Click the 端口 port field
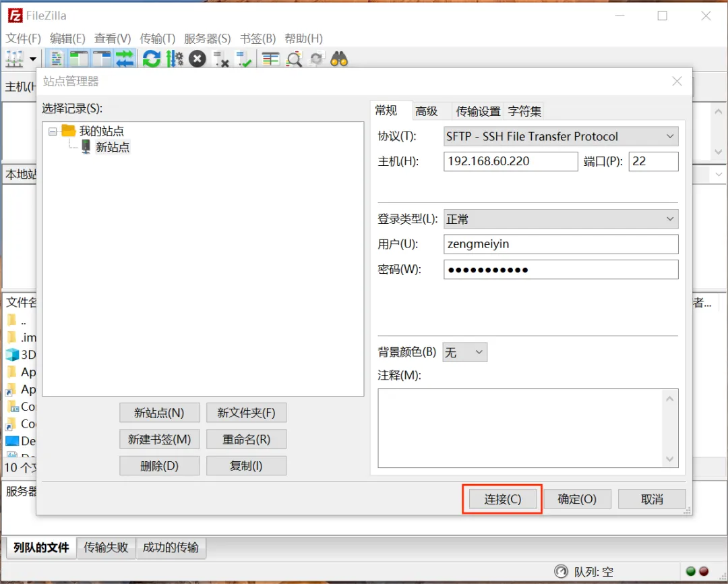728x584 pixels. pyautogui.click(x=653, y=161)
